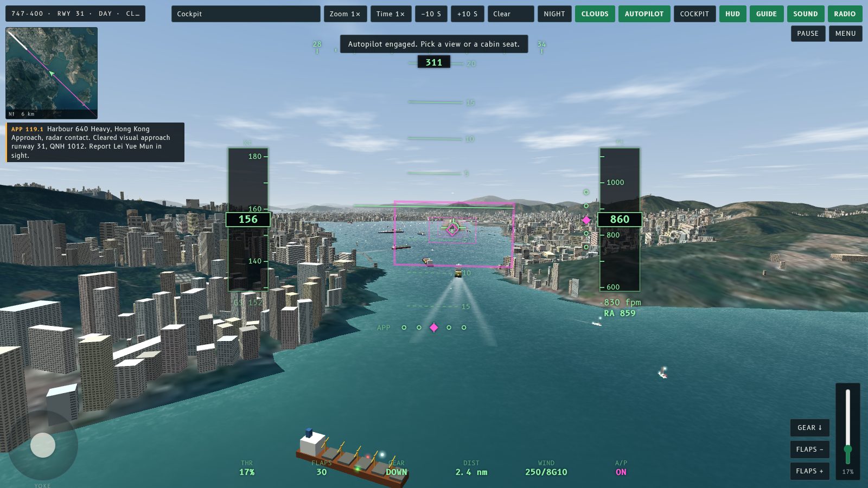Open the aircraft and runway scenario selector

click(75, 14)
